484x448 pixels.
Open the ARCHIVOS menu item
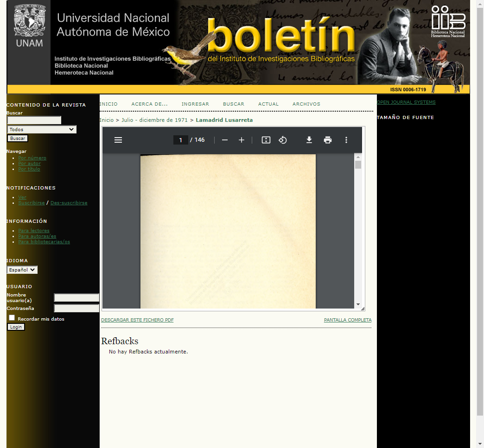(x=306, y=104)
